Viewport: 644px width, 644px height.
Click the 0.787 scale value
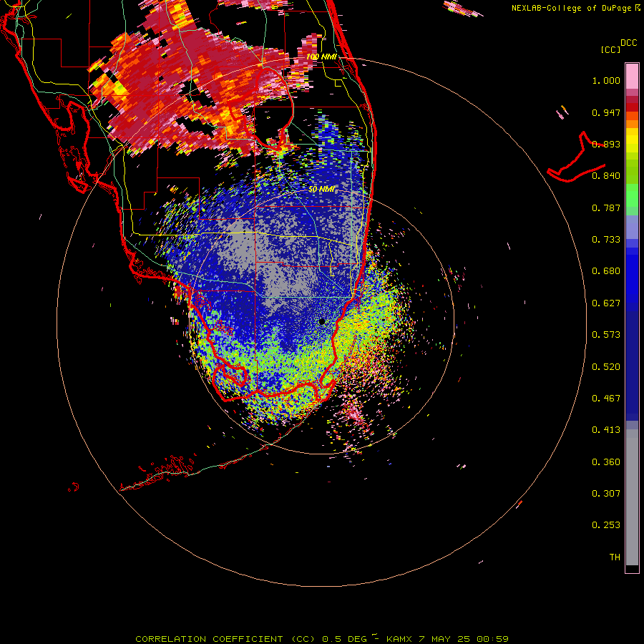(x=606, y=208)
